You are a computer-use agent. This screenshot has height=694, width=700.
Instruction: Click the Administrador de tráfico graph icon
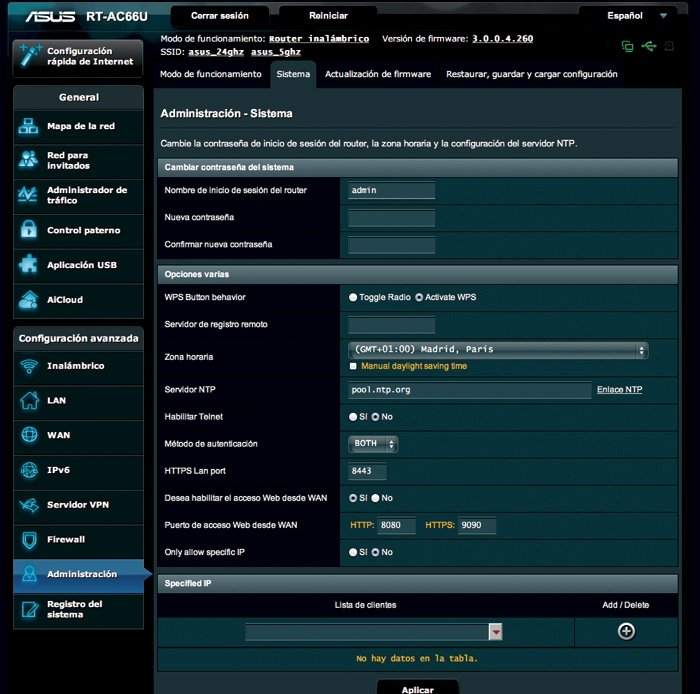pyautogui.click(x=28, y=195)
